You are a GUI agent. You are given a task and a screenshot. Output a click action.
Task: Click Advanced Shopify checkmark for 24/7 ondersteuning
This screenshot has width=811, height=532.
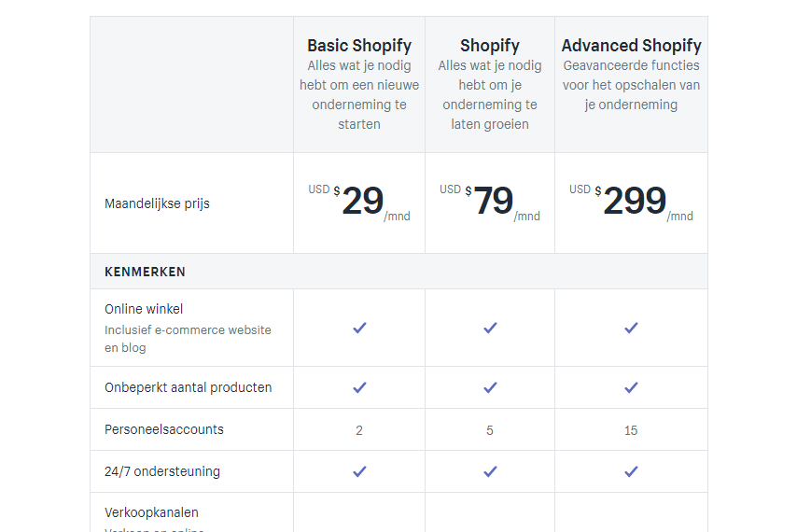pyautogui.click(x=631, y=471)
